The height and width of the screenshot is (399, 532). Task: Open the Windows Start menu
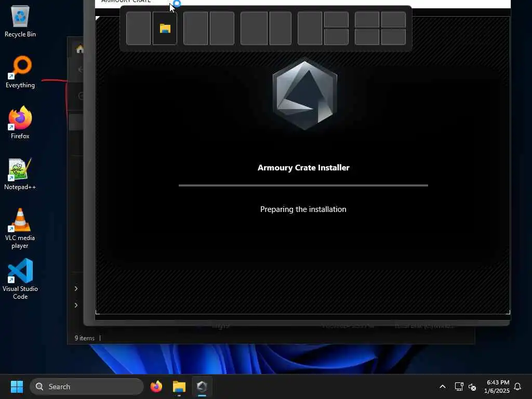[x=17, y=387]
